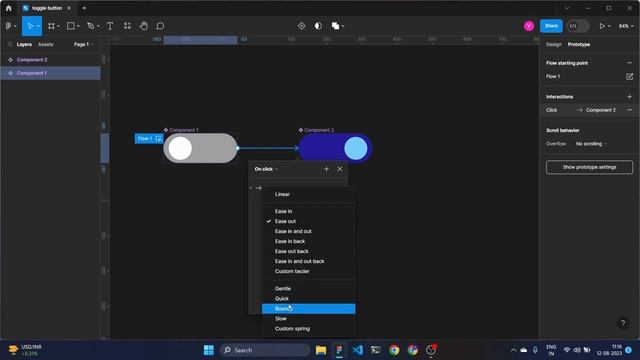Switch to the Layers tab
Screen dimensions: 640x360
(24, 44)
